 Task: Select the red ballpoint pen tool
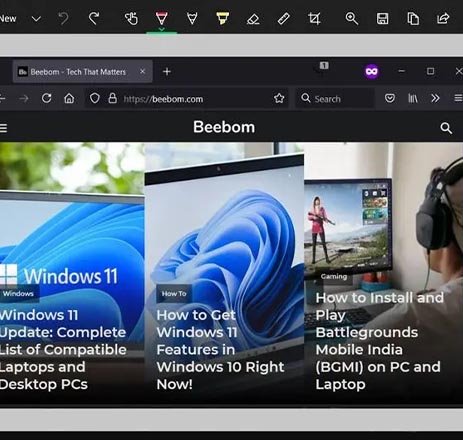point(161,18)
